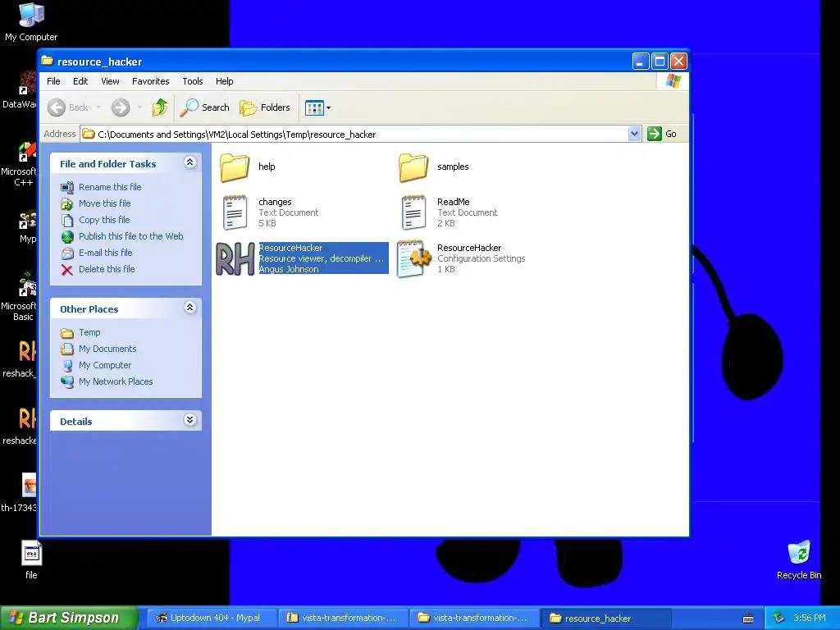Image resolution: width=840 pixels, height=630 pixels.
Task: Open the Edit menu
Action: tap(80, 81)
